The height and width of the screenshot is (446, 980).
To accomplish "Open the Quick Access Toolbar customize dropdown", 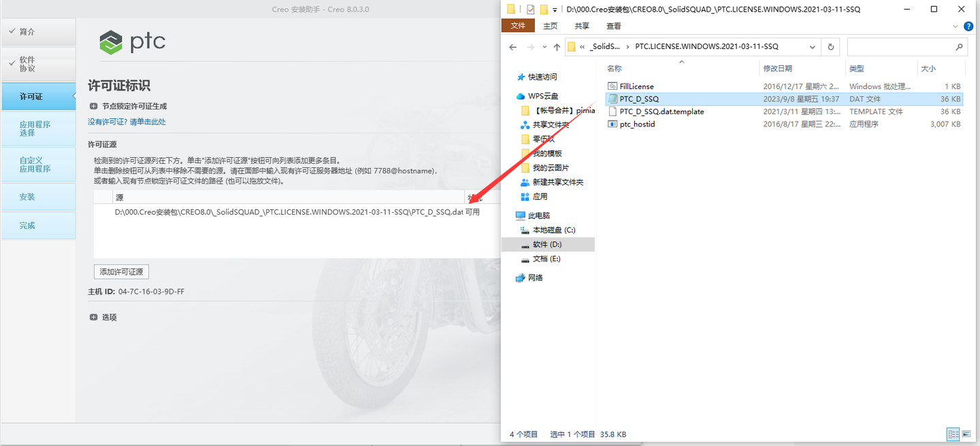I will pyautogui.click(x=555, y=10).
